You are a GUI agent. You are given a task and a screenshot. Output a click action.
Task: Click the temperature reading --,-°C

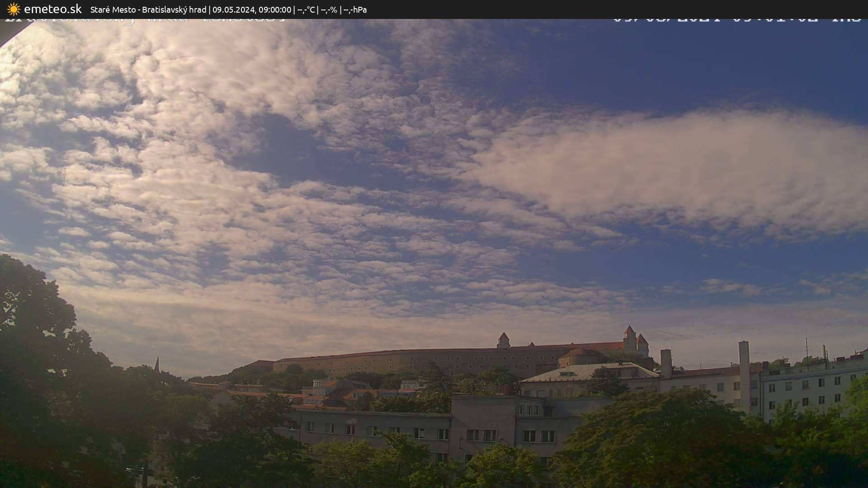click(x=306, y=9)
